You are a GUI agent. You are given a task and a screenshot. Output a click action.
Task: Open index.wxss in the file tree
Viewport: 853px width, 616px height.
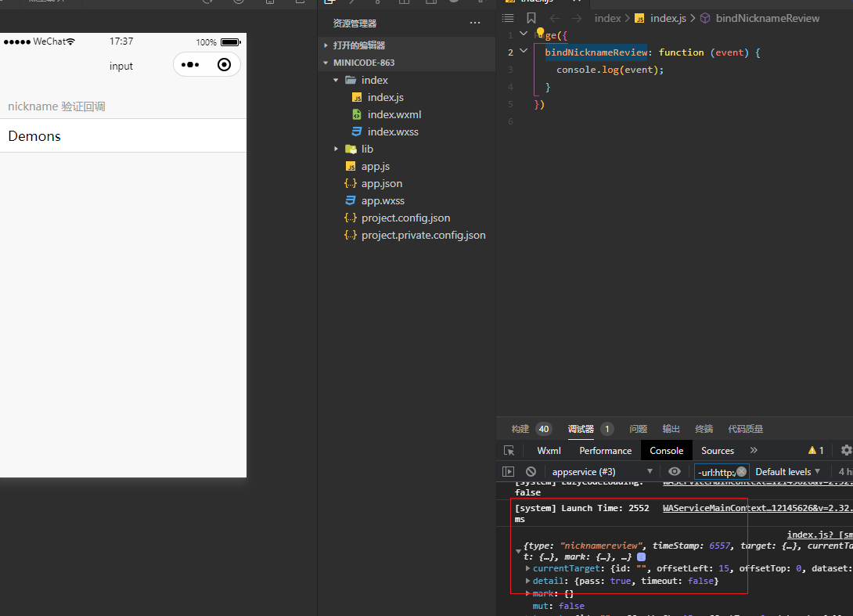coord(393,131)
